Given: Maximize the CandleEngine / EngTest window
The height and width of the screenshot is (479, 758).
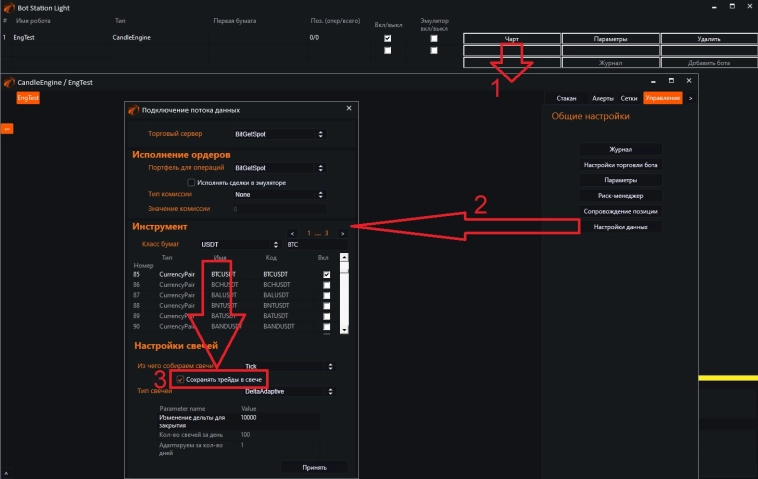Looking at the screenshot, I should [672, 80].
